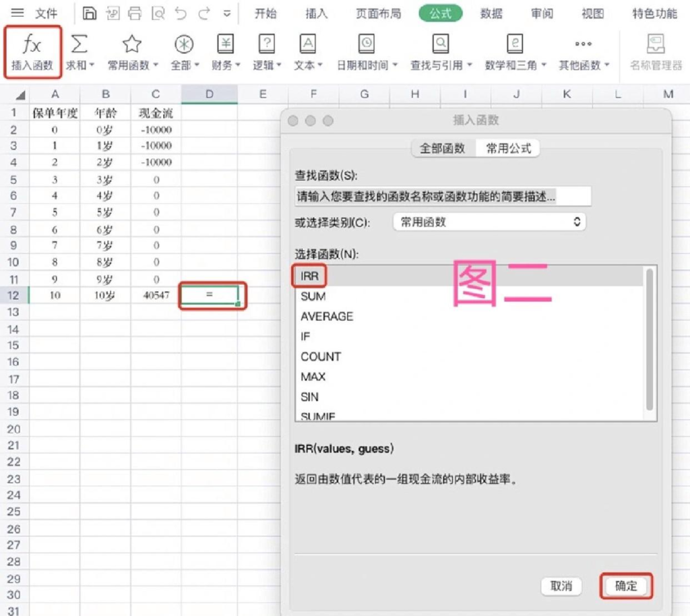Open the Name Manager (名称管理器) icon
Viewport: 690px width, 616px height.
(656, 44)
